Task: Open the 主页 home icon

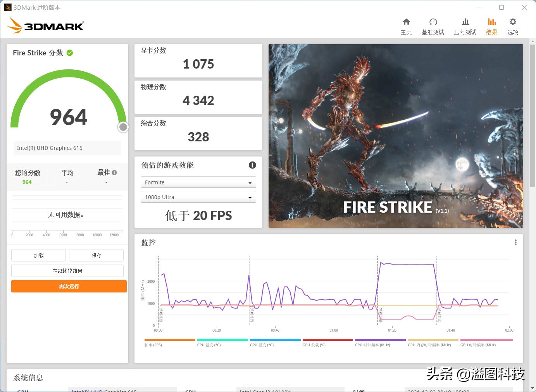Action: coord(406,22)
